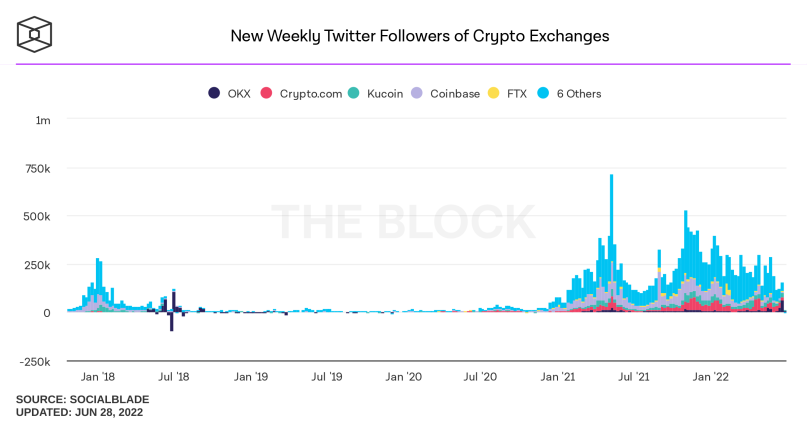Toggle the Coinbase lavender legend dot
Screen dimensions: 808x424
(416, 93)
